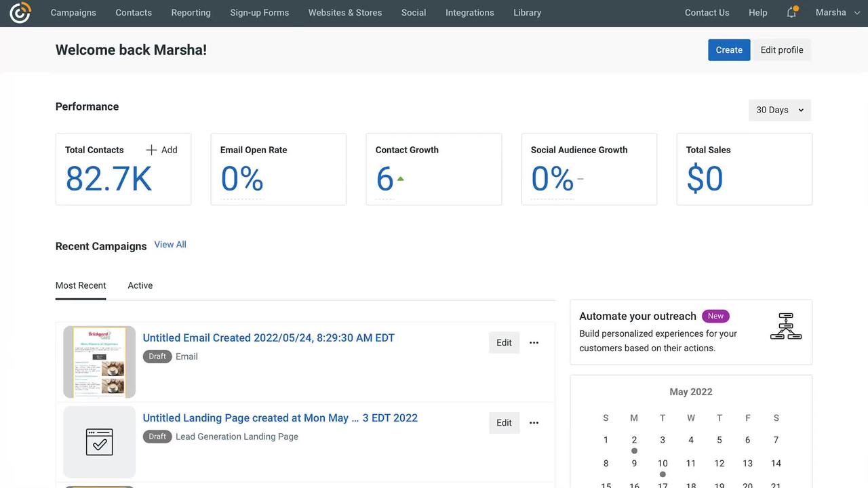Click the landing page placeholder icon
Image resolution: width=868 pixels, height=488 pixels.
tap(100, 442)
